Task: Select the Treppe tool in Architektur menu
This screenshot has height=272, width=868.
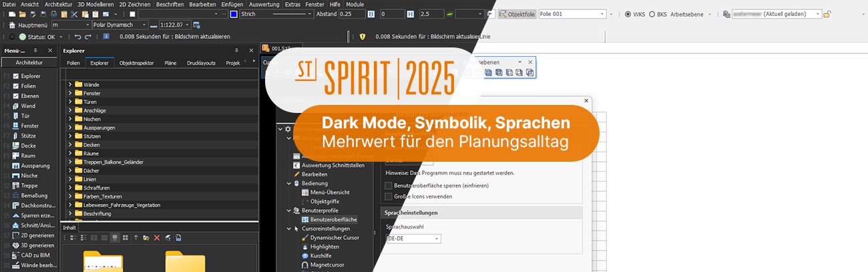Action: pos(29,185)
